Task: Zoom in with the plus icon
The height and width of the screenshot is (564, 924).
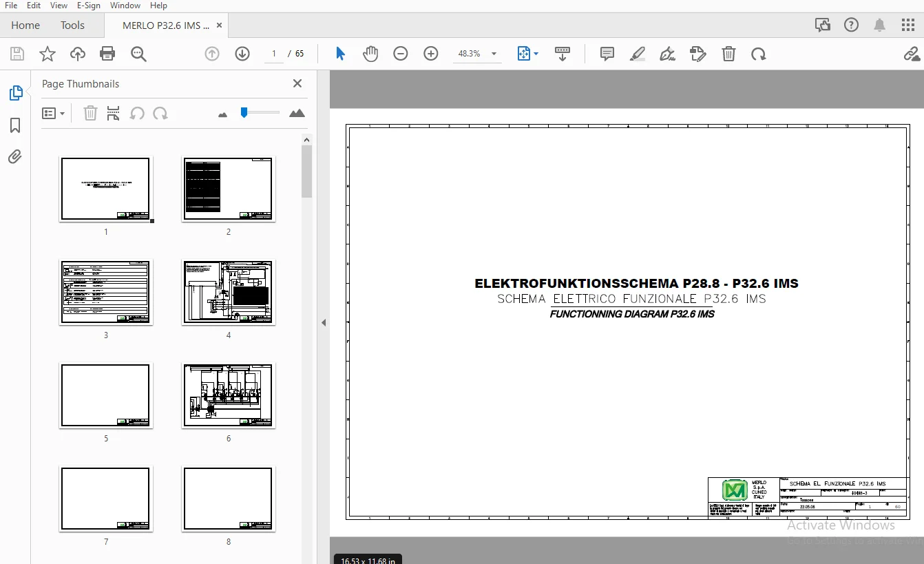Action: [431, 54]
